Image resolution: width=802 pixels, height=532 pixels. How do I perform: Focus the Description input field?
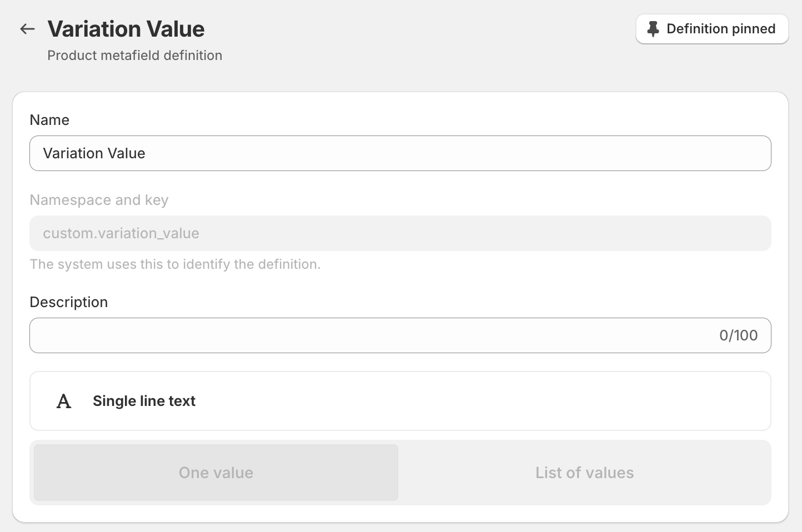tap(333, 335)
